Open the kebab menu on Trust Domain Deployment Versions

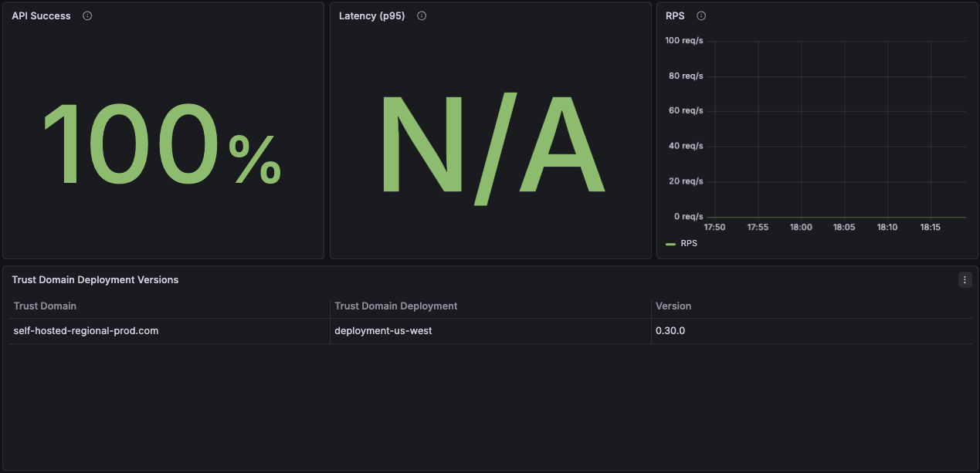pos(965,279)
